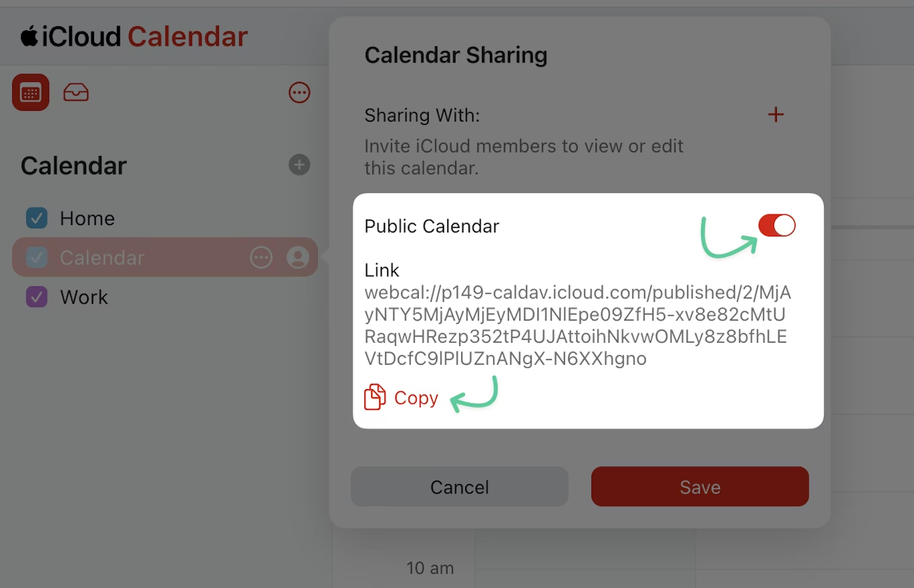Screen dimensions: 914x588
Task: Uncheck the Work calendar checkbox
Action: tap(36, 297)
